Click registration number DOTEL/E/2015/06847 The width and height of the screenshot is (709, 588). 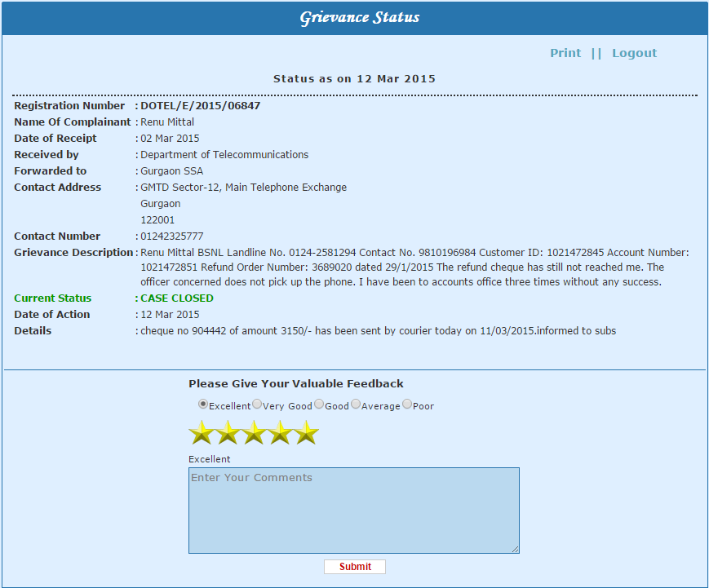201,106
